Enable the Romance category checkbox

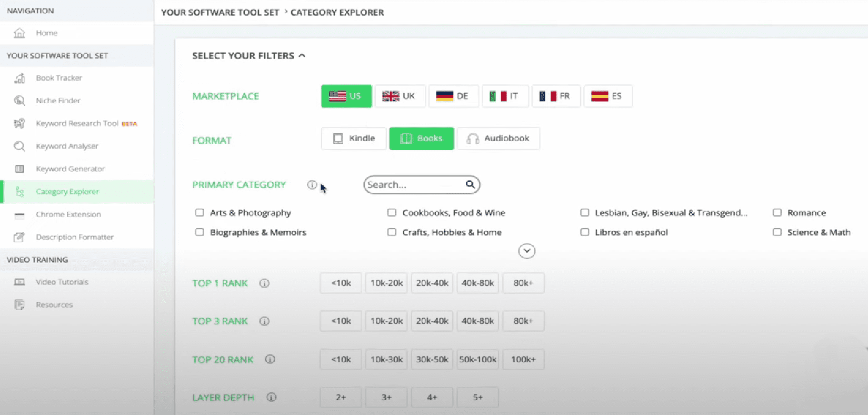777,213
